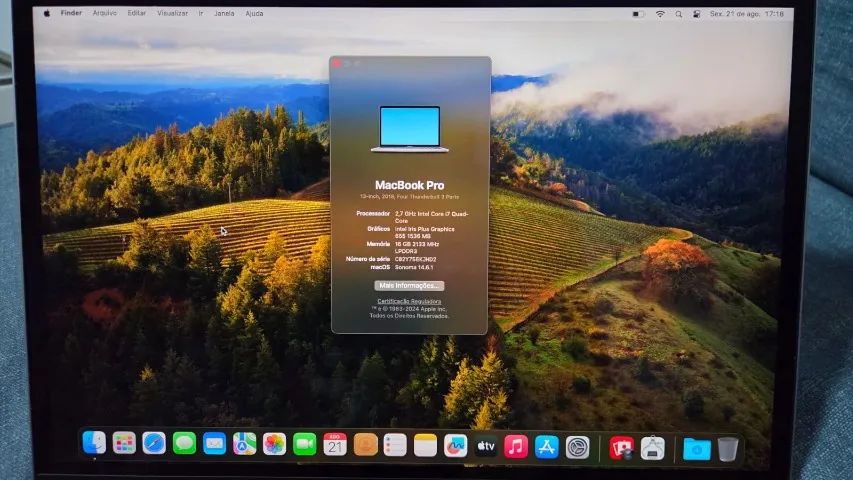The image size is (853, 480).
Task: Open Apple TV app in Dock
Action: coord(486,446)
